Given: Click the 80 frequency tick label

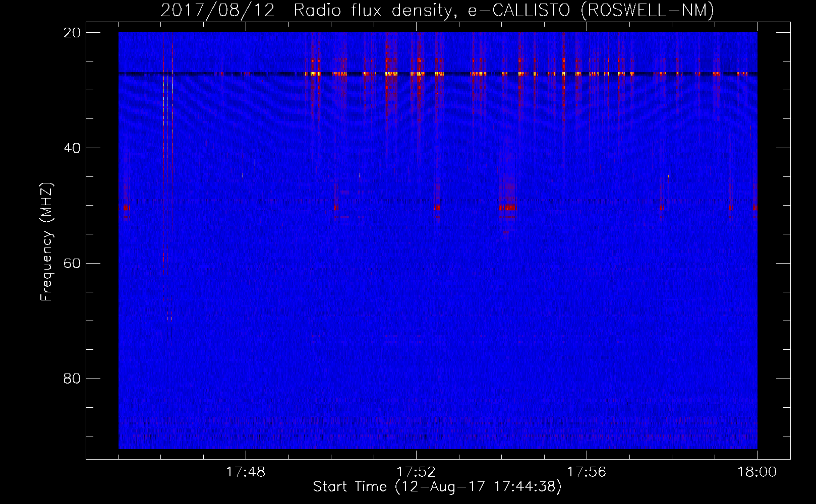Looking at the screenshot, I should 72,379.
